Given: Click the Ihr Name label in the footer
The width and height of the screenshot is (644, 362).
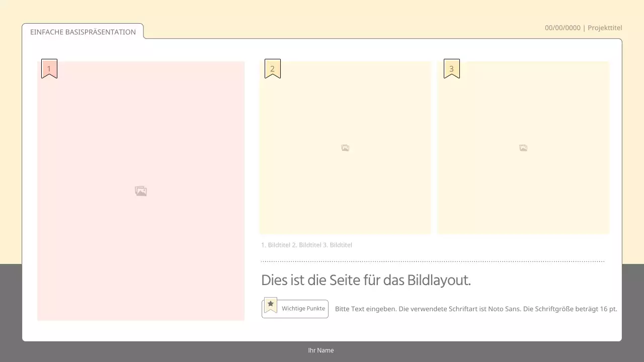Looking at the screenshot, I should pos(320,350).
